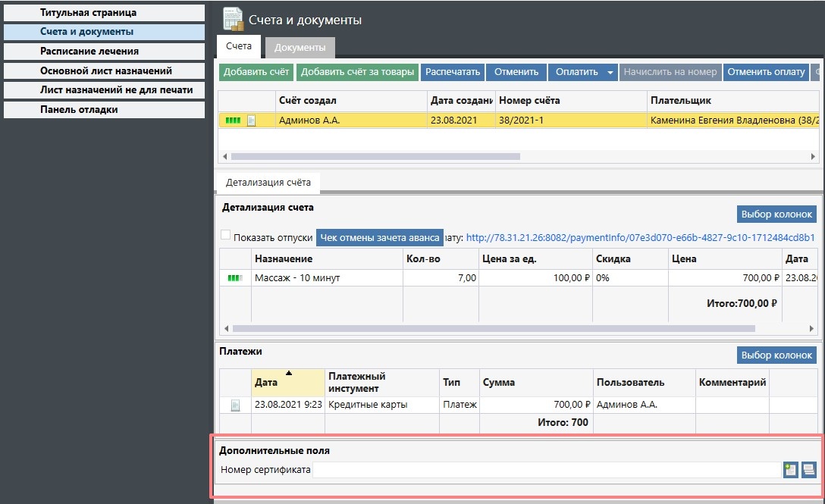This screenshot has width=825, height=504.
Task: Click add-certificate icon with green plus
Action: (x=790, y=470)
